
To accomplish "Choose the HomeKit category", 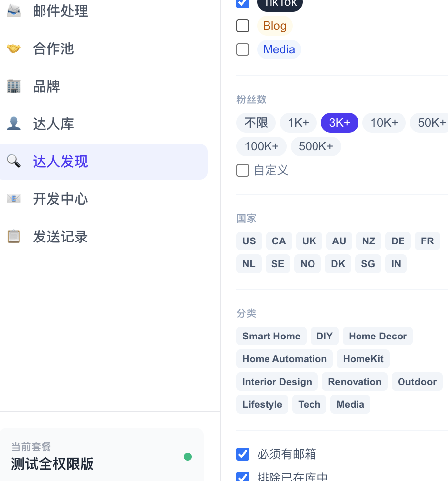I will pos(363,359).
